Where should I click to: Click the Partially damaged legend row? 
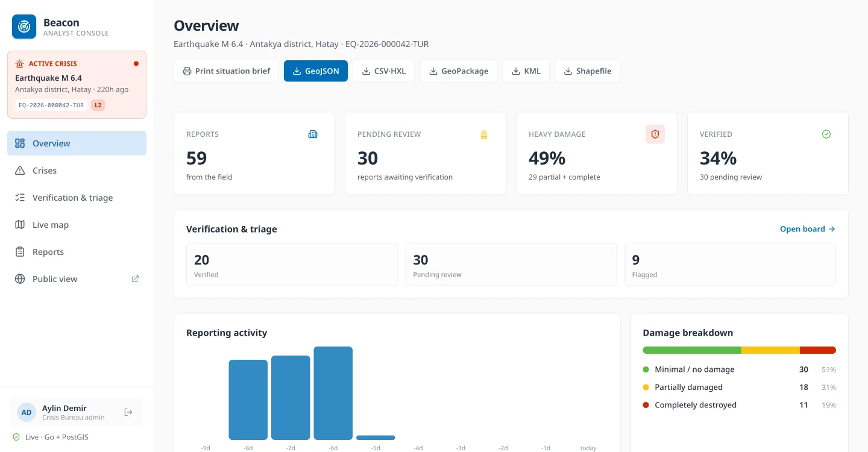[x=740, y=388]
